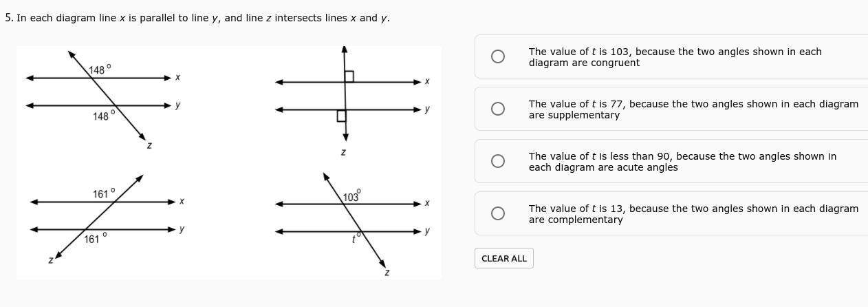
Task: Click the t° angle label
Action: pyautogui.click(x=356, y=239)
